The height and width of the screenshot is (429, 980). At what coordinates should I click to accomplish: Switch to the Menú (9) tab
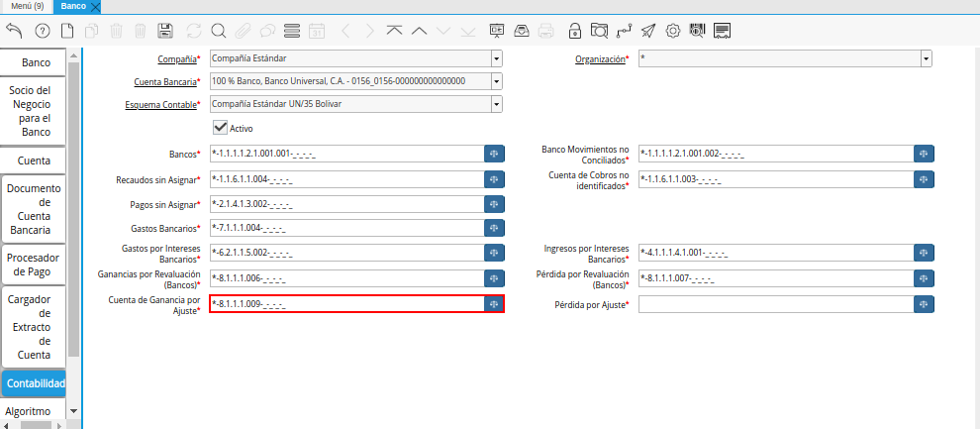[x=26, y=6]
